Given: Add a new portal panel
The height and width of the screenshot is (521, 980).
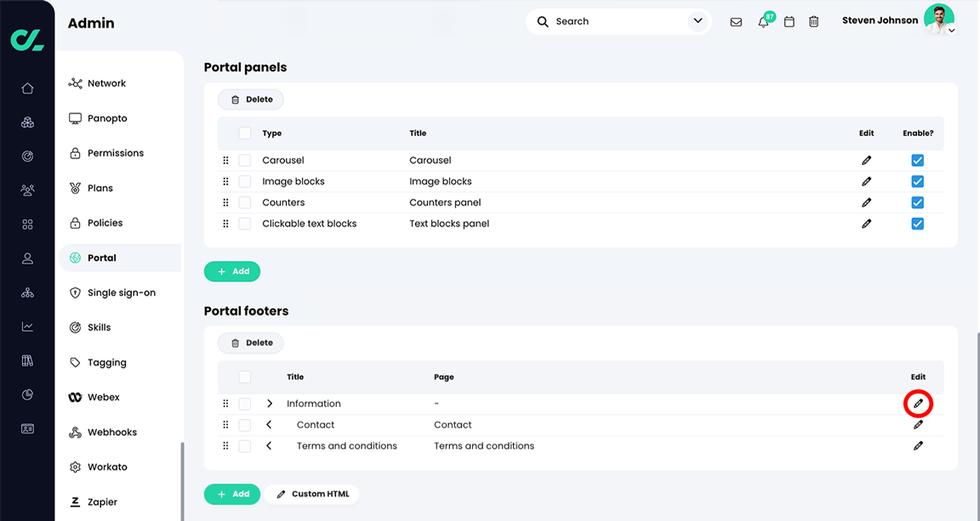Looking at the screenshot, I should [x=231, y=271].
